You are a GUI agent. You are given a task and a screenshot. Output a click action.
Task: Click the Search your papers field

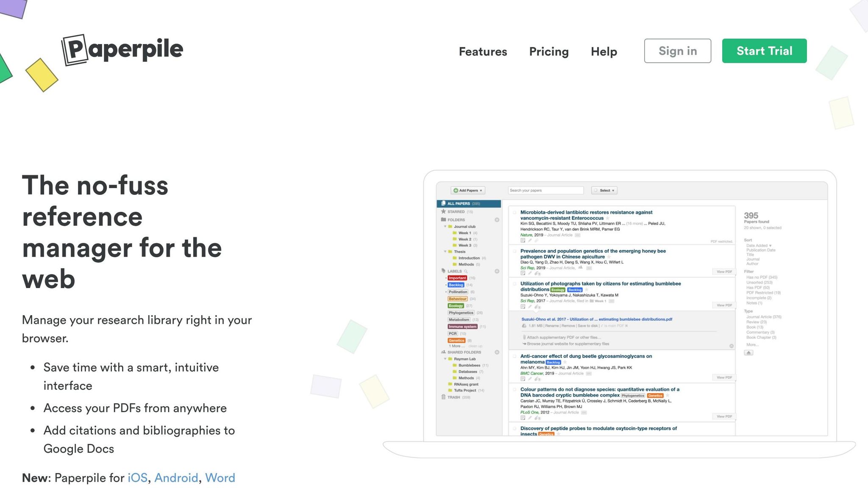point(545,191)
